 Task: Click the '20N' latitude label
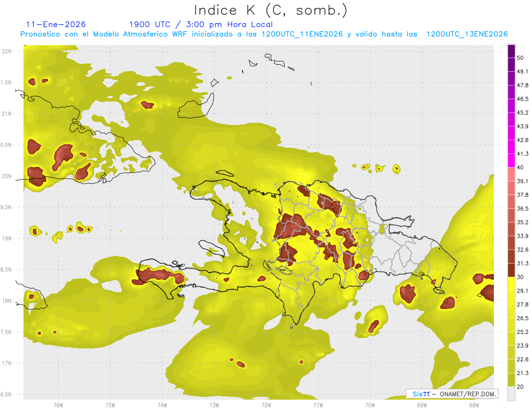tap(7, 176)
